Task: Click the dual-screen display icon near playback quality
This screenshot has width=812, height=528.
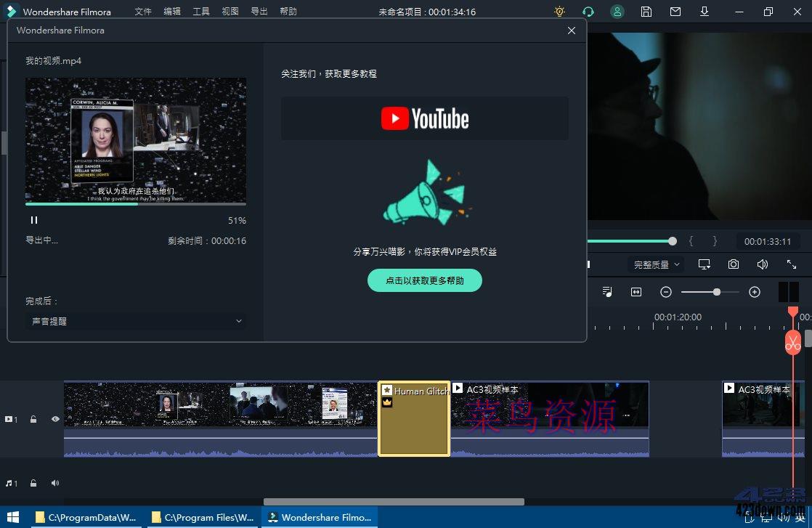Action: [704, 264]
